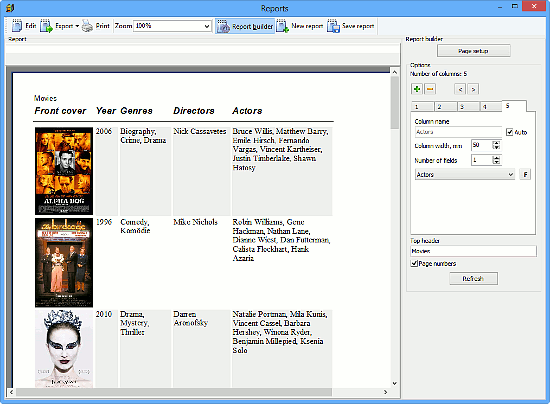The width and height of the screenshot is (550, 404).
Task: Click director Mike Nichols text
Action: (195, 222)
